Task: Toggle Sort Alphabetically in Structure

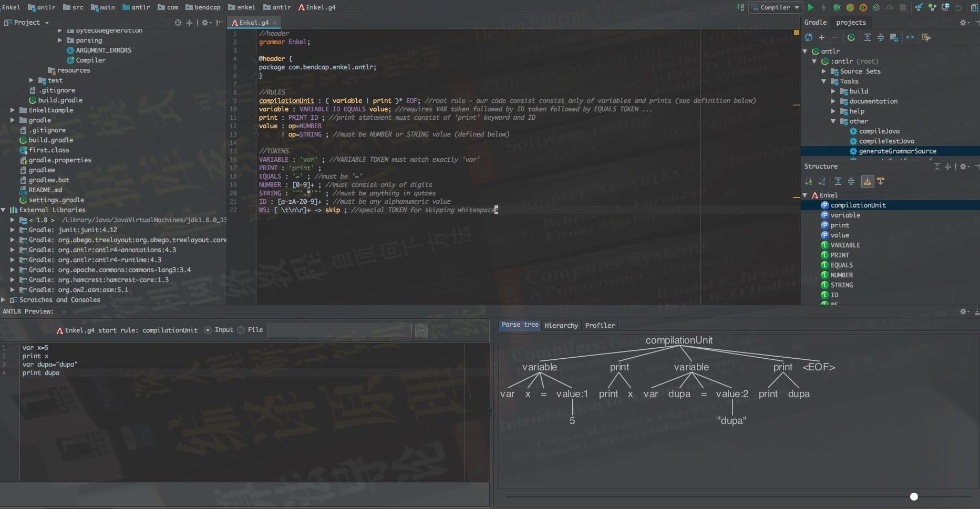Action: tap(822, 181)
